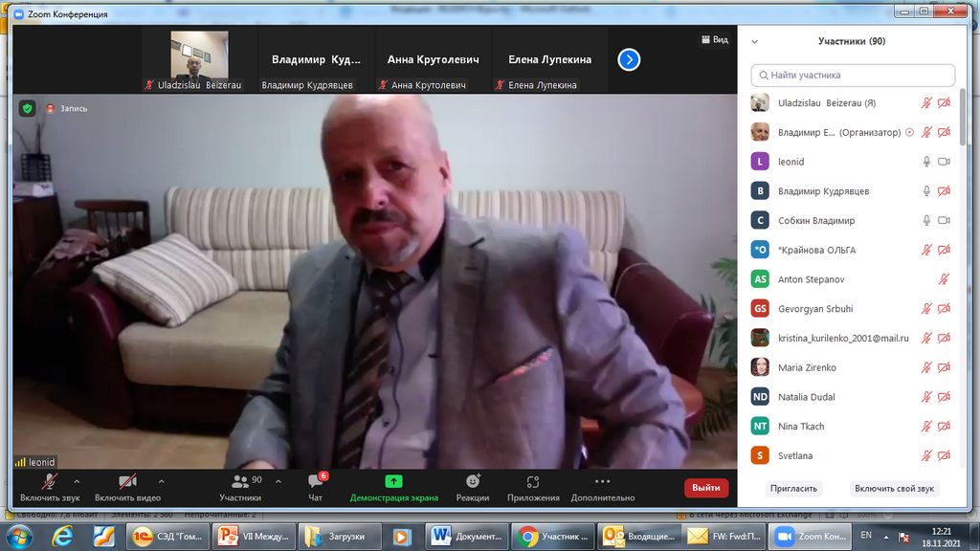
Task: Select Владимир Кудрявцев gallery tile
Action: [x=316, y=61]
